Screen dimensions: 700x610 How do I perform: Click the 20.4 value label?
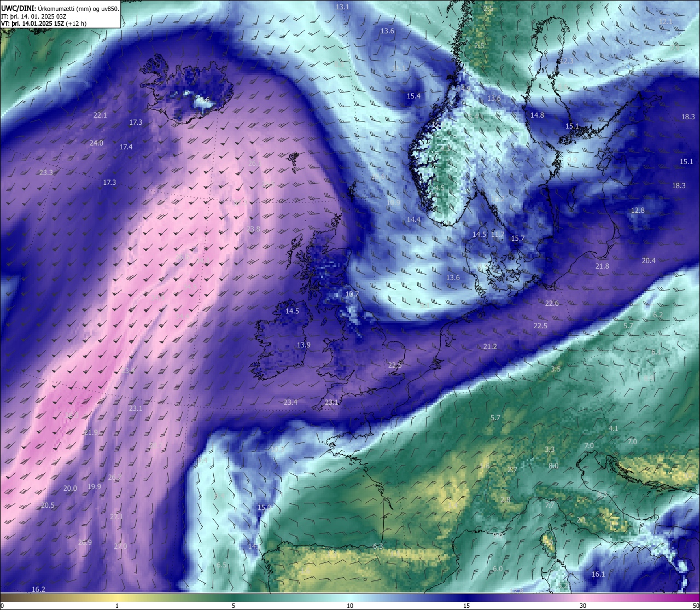pos(649,260)
